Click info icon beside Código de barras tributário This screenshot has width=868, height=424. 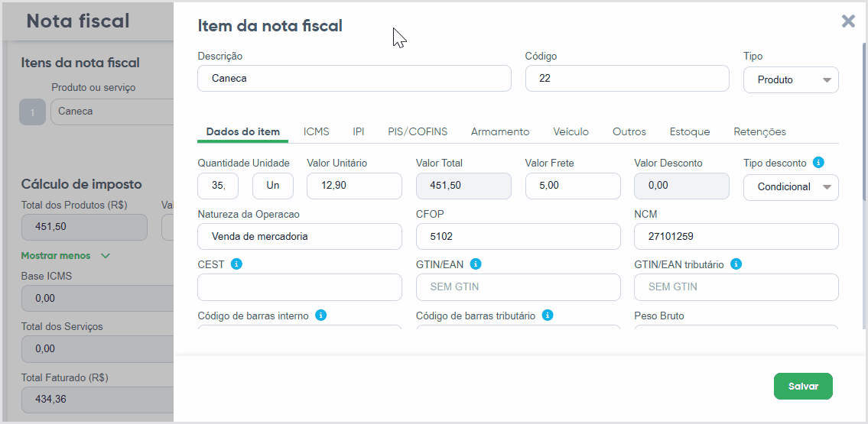(548, 315)
